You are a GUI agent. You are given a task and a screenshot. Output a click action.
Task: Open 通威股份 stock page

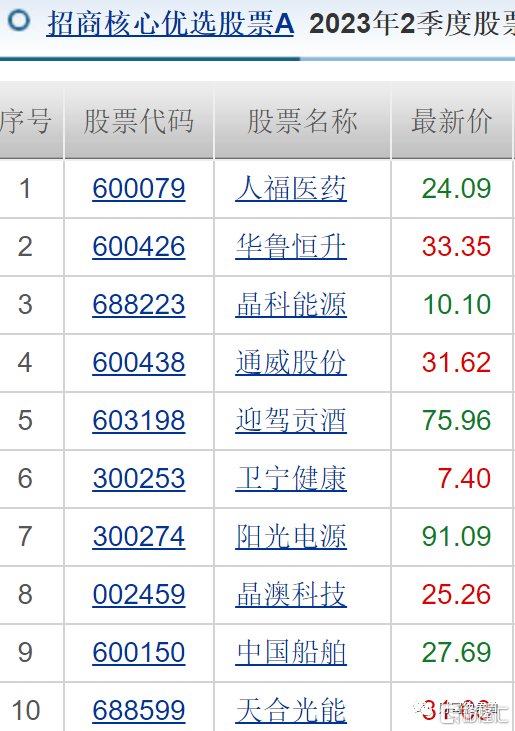291,363
